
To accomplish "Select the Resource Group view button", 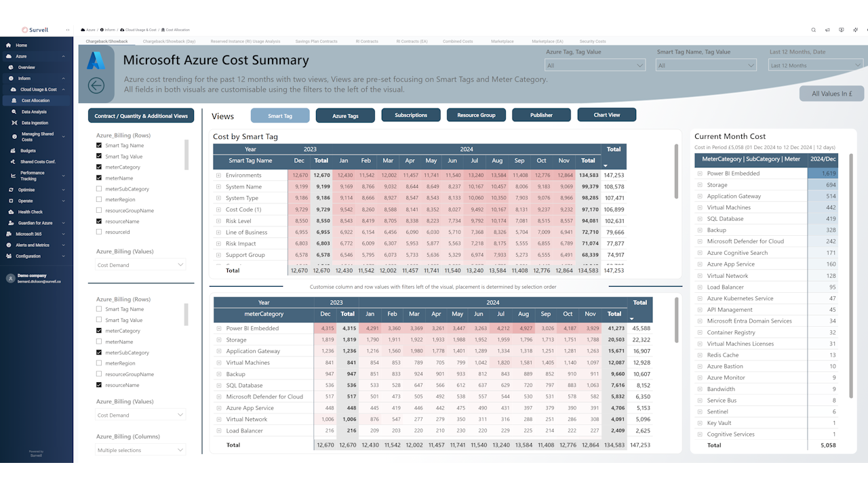I will 476,115.
